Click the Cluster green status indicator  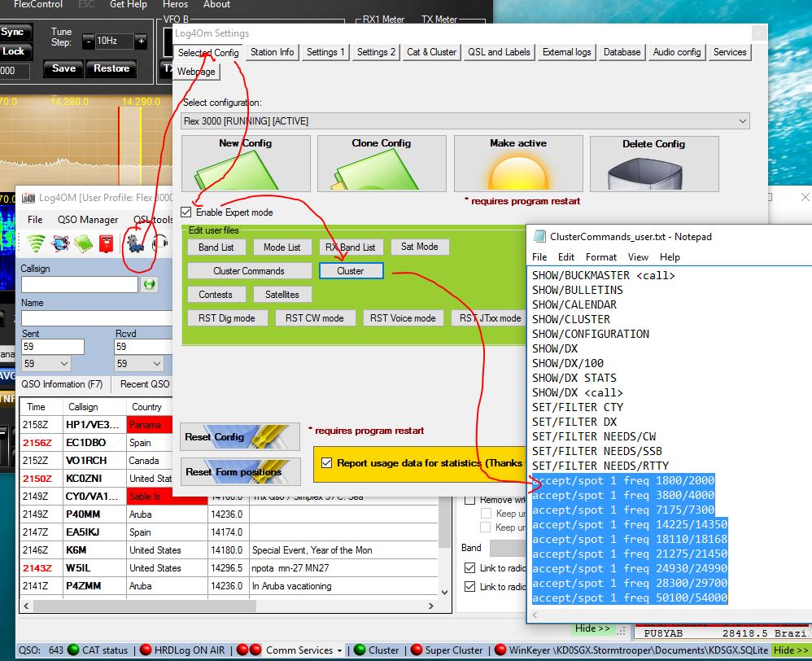360,650
